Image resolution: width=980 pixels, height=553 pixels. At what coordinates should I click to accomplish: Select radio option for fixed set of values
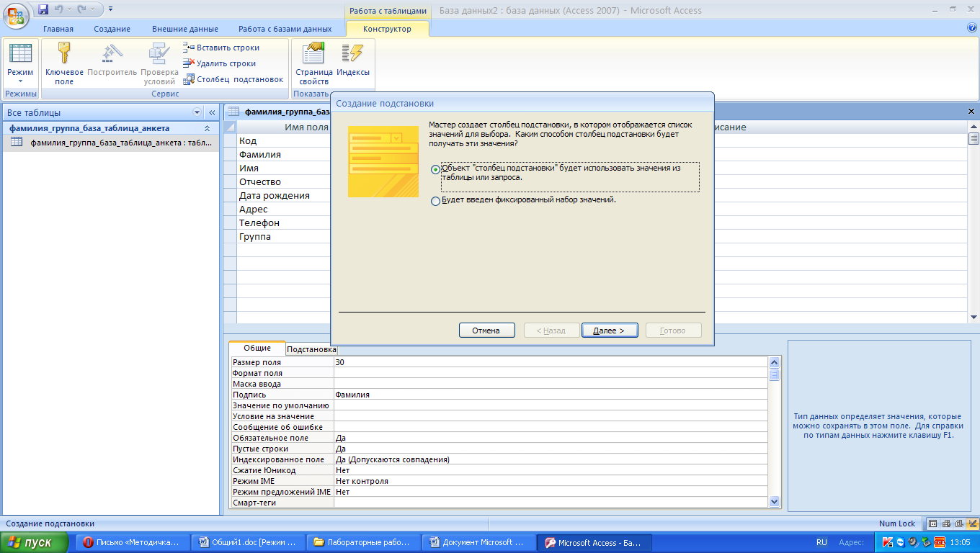[435, 202]
